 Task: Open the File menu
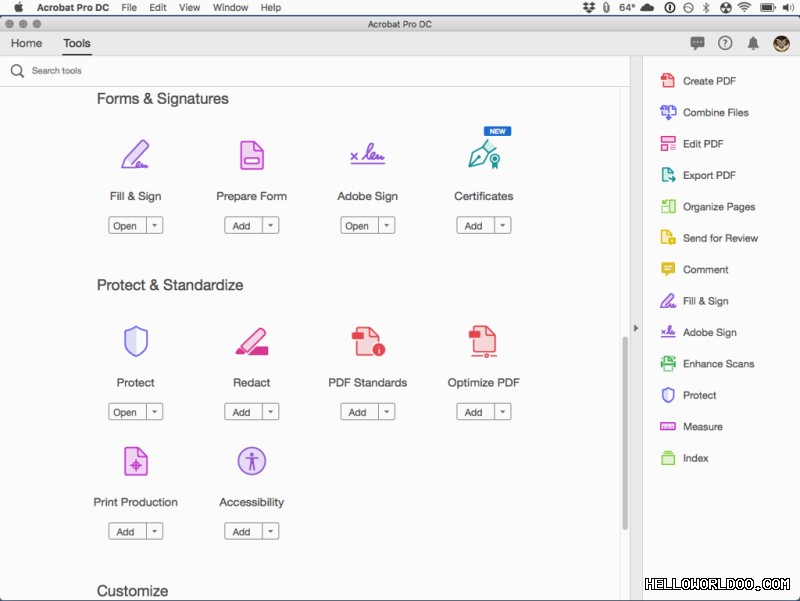[129, 8]
